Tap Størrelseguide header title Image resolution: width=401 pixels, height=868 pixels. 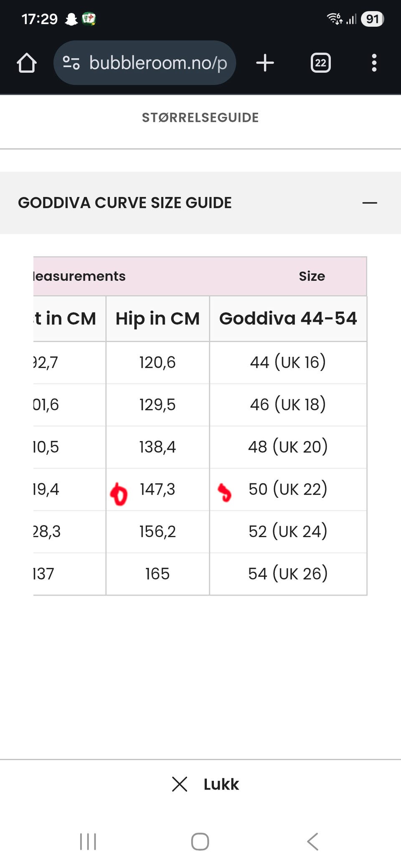click(200, 118)
